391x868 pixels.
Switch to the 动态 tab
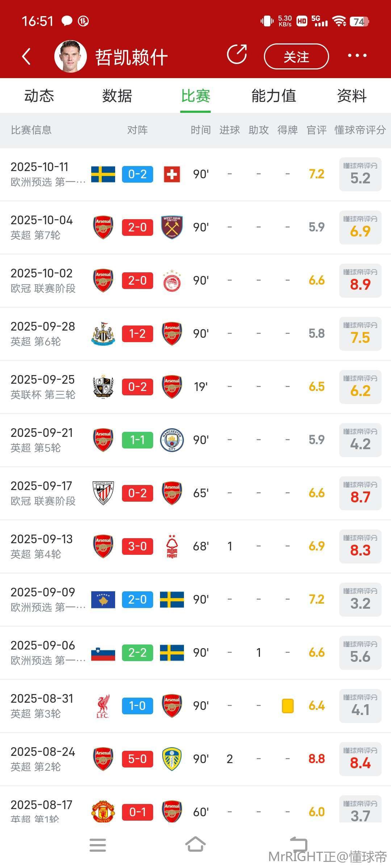39,96
